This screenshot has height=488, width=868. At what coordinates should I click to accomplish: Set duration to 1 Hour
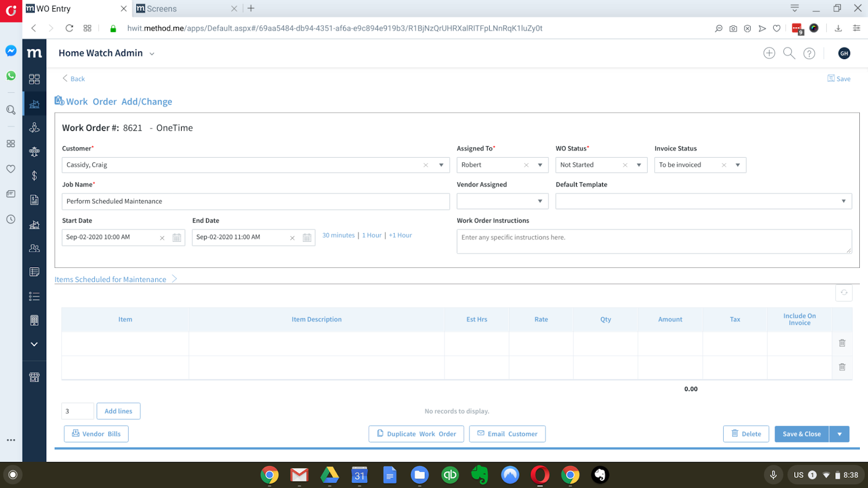click(372, 235)
